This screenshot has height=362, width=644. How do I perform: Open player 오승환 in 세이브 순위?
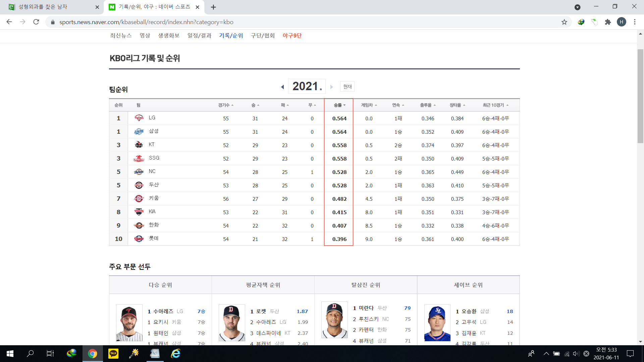tap(469, 311)
